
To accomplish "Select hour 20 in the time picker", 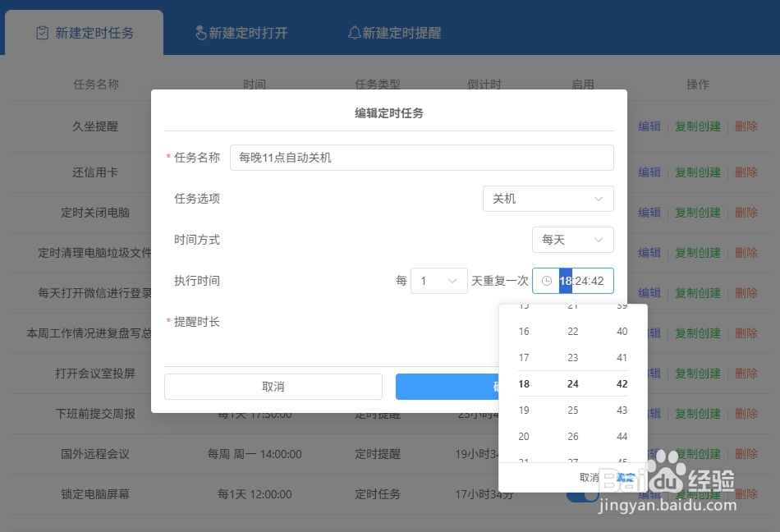I will click(x=524, y=437).
